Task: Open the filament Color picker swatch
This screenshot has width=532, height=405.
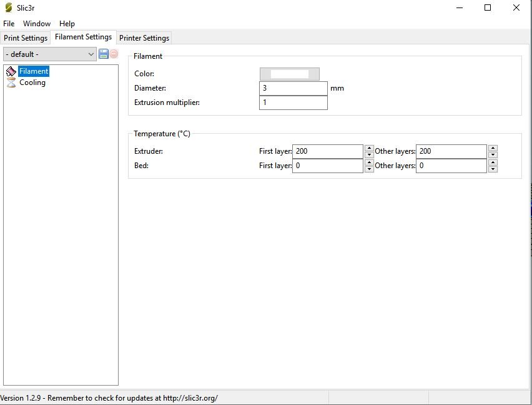Action: 289,74
